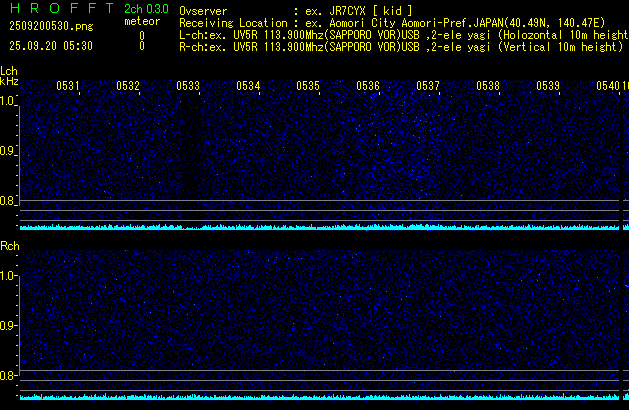Click the Lch channel label
The width and height of the screenshot is (629, 410).
[x=9, y=71]
